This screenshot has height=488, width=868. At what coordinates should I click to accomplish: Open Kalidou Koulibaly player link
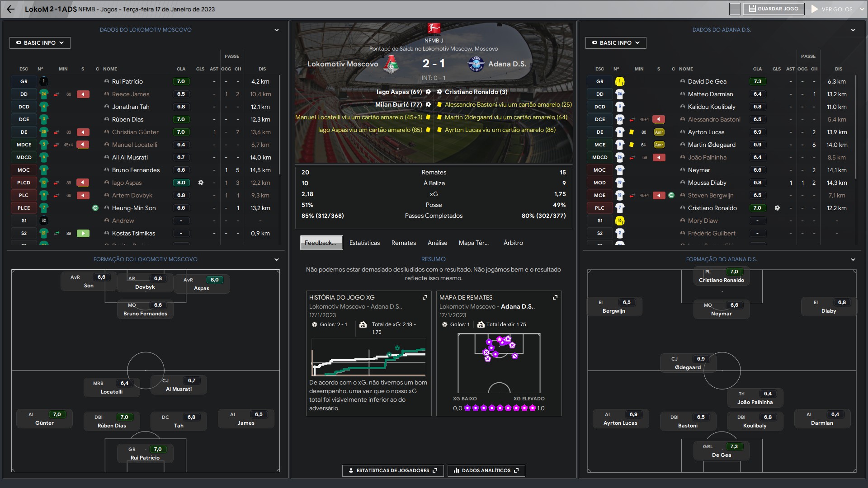point(712,107)
